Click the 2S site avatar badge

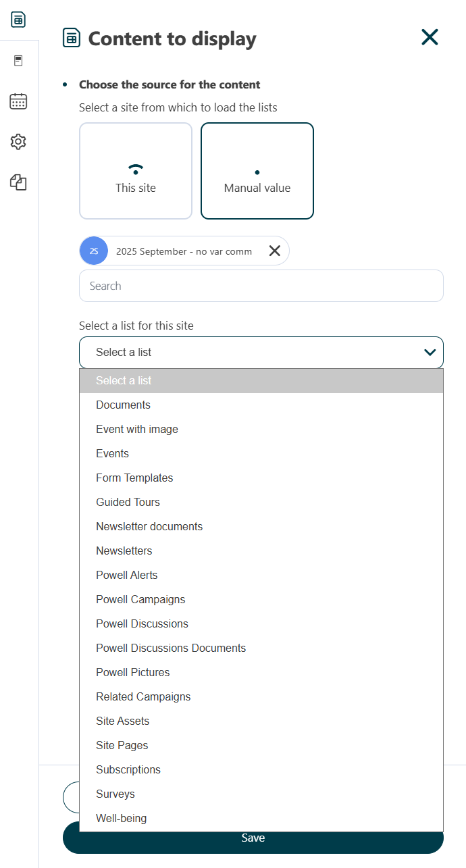(x=93, y=251)
